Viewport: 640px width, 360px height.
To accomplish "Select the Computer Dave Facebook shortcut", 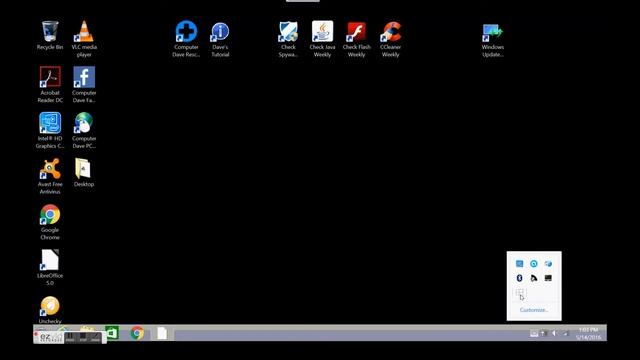I will 84,84.
